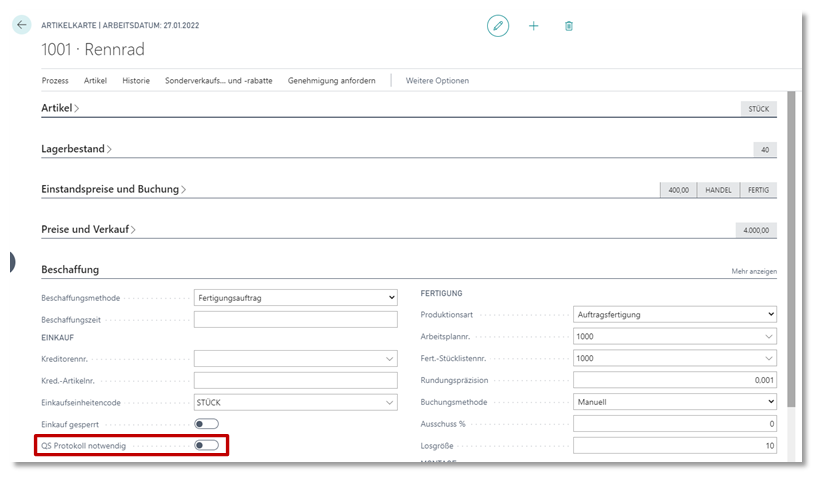Open Genehmigung anfordern menu
The width and height of the screenshot is (819, 481).
[332, 80]
